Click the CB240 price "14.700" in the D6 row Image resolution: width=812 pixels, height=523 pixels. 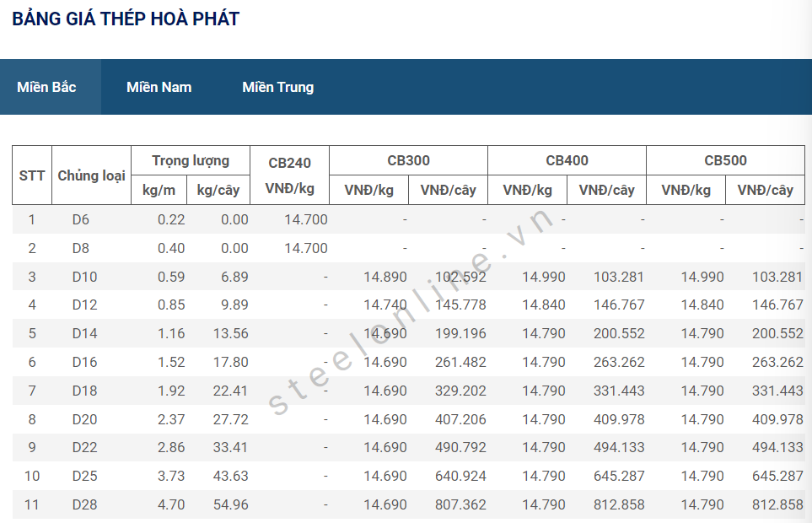point(306,219)
